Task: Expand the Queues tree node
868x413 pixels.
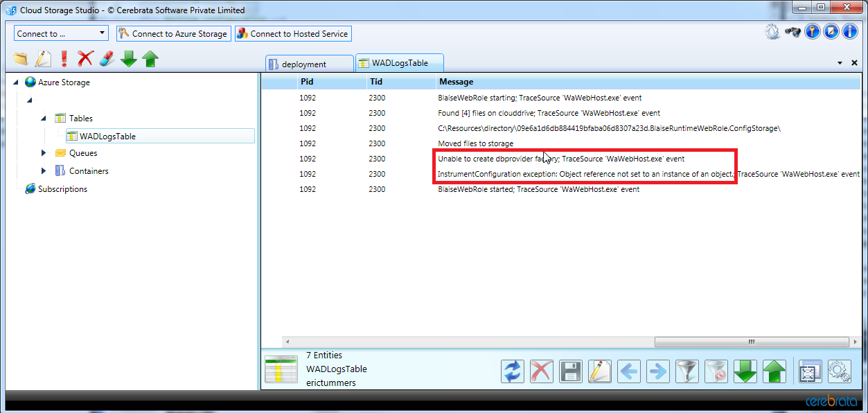Action: pyautogui.click(x=44, y=153)
